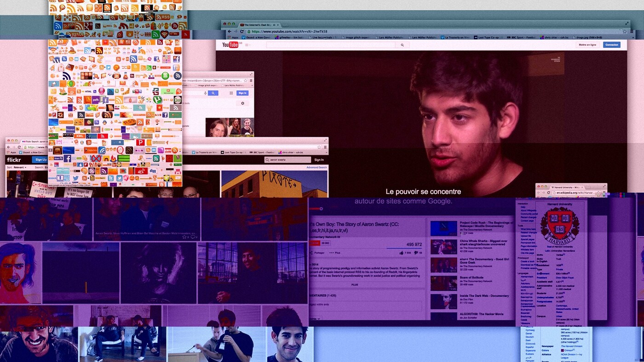Image resolution: width=644 pixels, height=362 pixels.
Task: Open Google apps grid icon
Action: [x=231, y=93]
